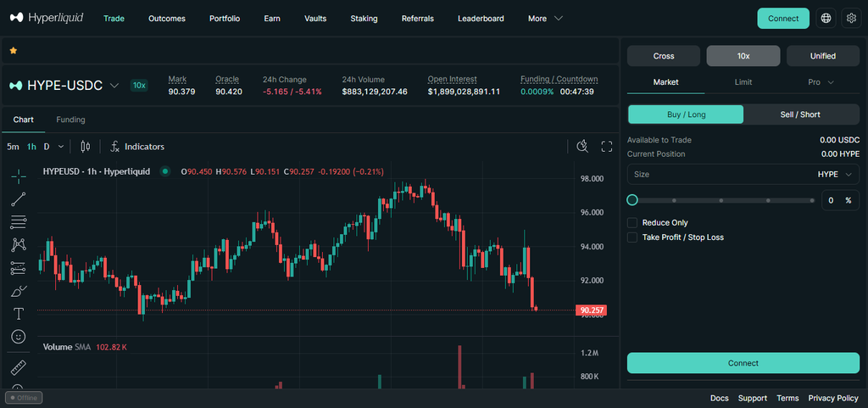Image resolution: width=868 pixels, height=408 pixels.
Task: Click the Hyperliquid logo
Action: (x=47, y=19)
